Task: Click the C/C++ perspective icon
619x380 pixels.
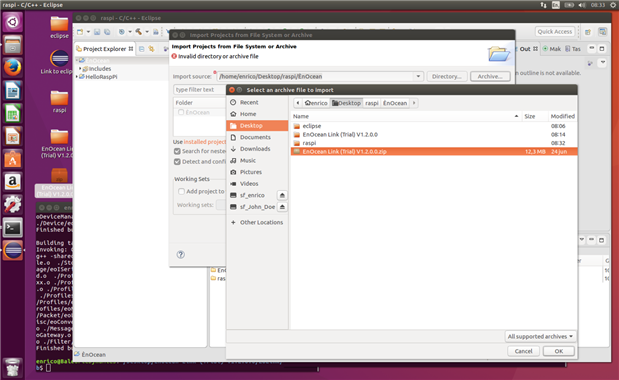Action: pyautogui.click(x=602, y=32)
